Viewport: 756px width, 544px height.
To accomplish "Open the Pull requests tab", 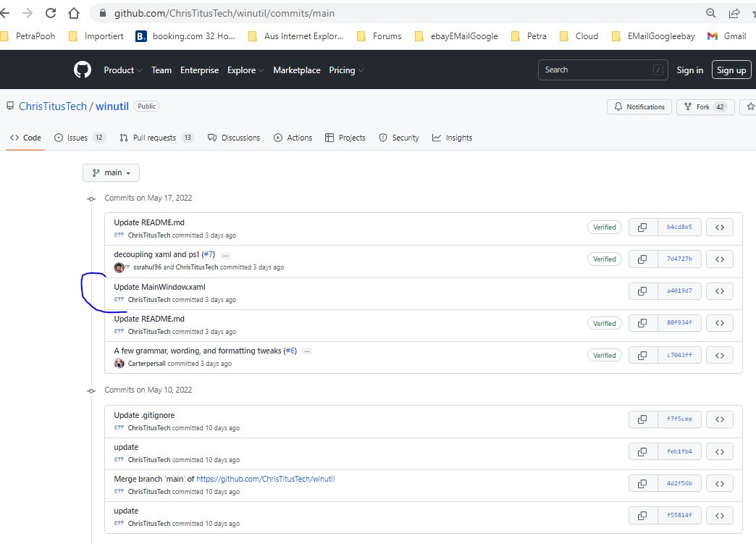I will point(156,138).
